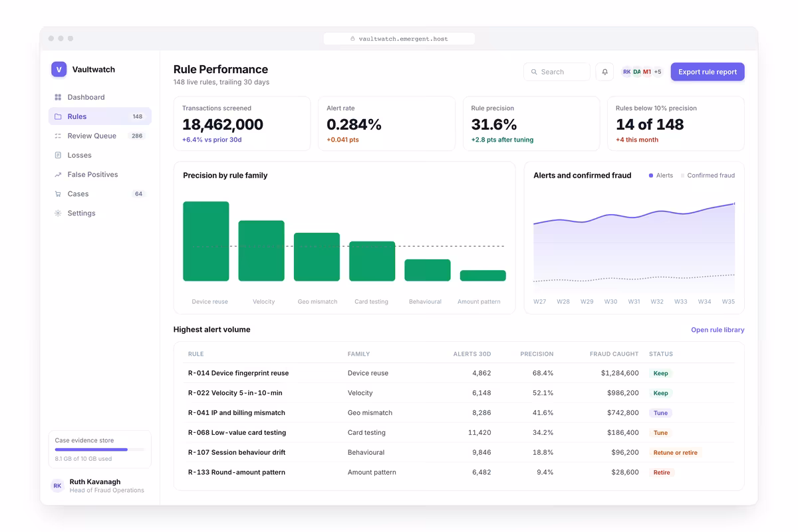798x532 pixels.
Task: Select the Amount pattern bar
Action: coord(483,275)
